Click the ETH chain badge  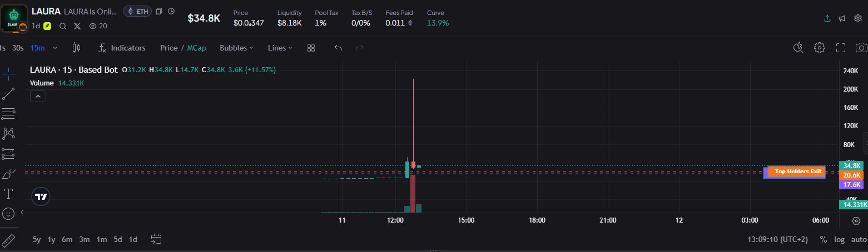[x=137, y=11]
